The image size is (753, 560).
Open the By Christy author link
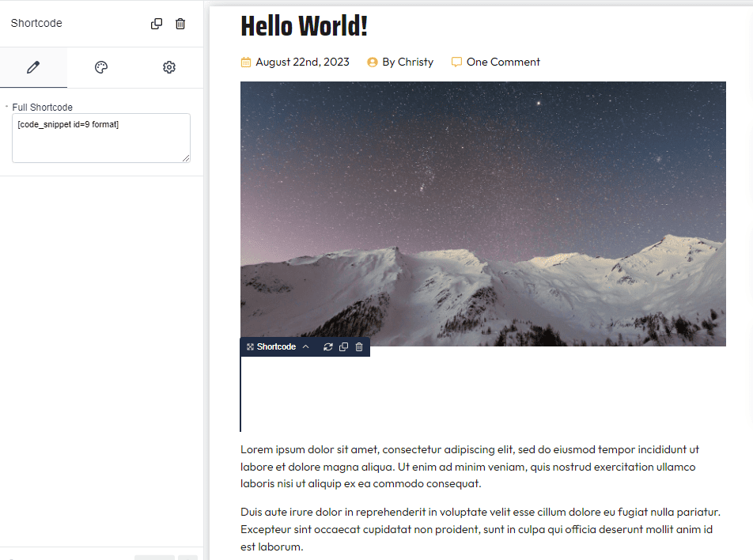coord(407,62)
